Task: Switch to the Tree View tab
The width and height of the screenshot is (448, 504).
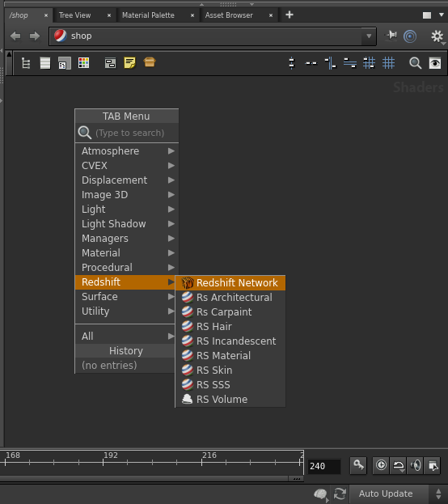Action: [x=75, y=15]
